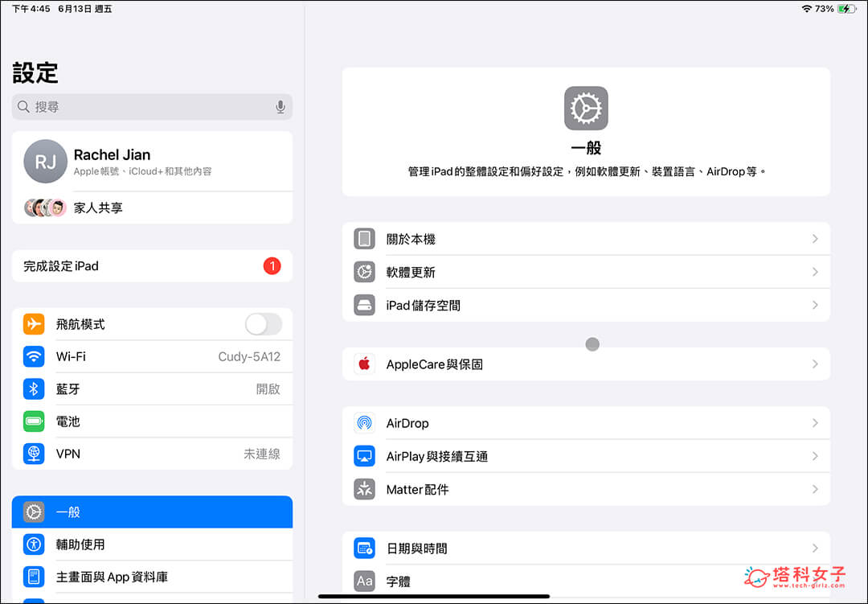Select 一般 in the settings sidebar
The width and height of the screenshot is (868, 604).
click(x=152, y=512)
